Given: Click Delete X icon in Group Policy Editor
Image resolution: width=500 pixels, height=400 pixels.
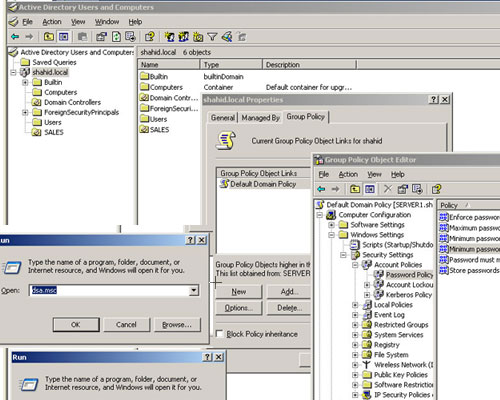Looking at the screenshot, I should coord(388,189).
